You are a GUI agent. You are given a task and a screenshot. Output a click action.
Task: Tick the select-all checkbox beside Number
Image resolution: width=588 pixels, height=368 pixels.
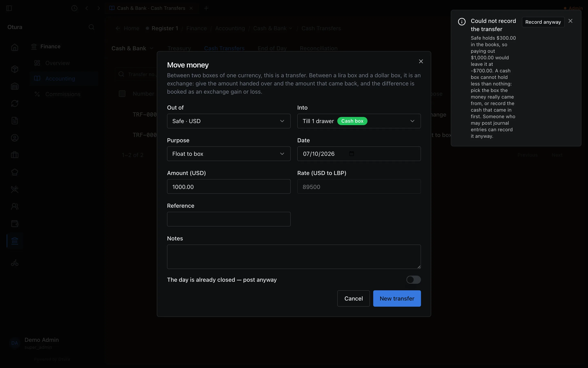[122, 94]
